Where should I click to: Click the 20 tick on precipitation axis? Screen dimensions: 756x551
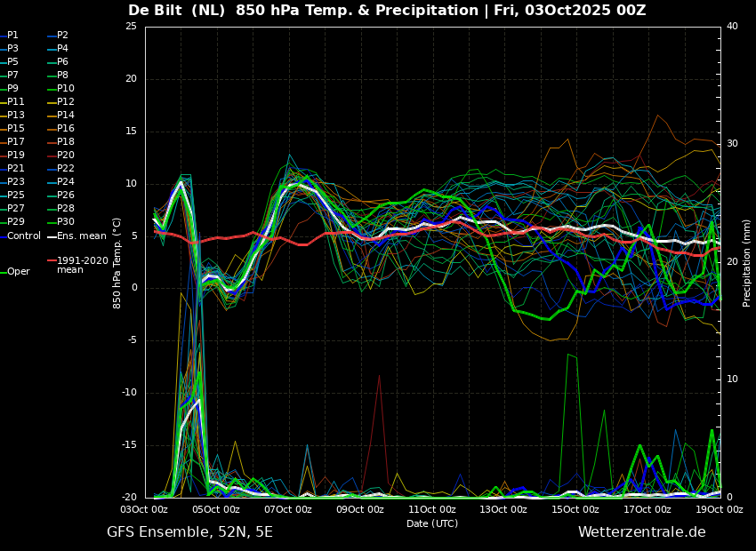point(732,261)
